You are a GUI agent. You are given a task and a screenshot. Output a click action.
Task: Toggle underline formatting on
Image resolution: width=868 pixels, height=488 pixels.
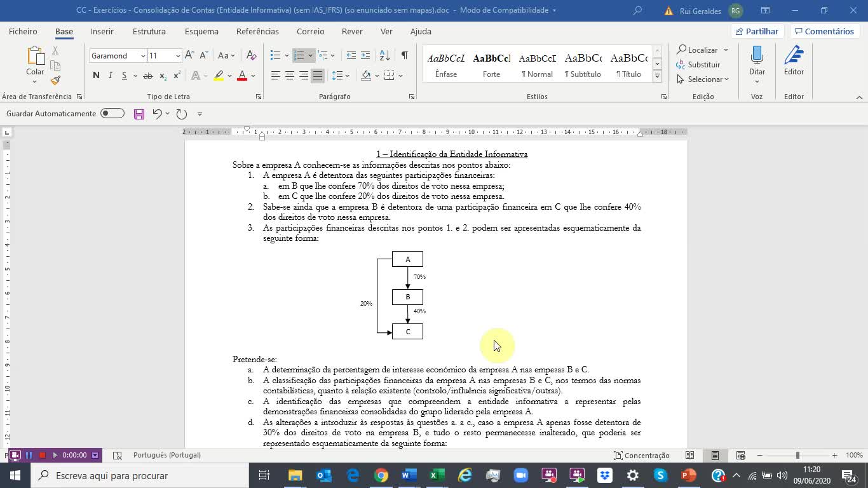pyautogui.click(x=123, y=75)
